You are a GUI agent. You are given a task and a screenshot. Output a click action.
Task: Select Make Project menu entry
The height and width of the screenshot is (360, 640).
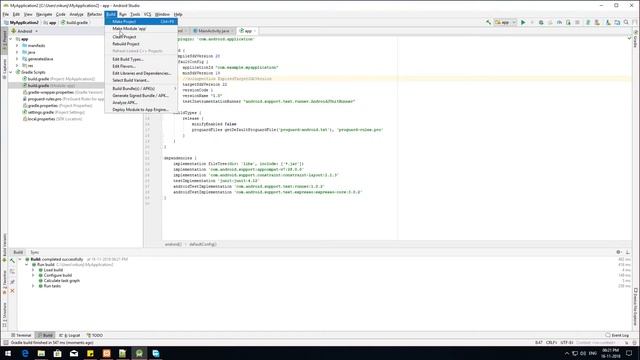(x=141, y=22)
